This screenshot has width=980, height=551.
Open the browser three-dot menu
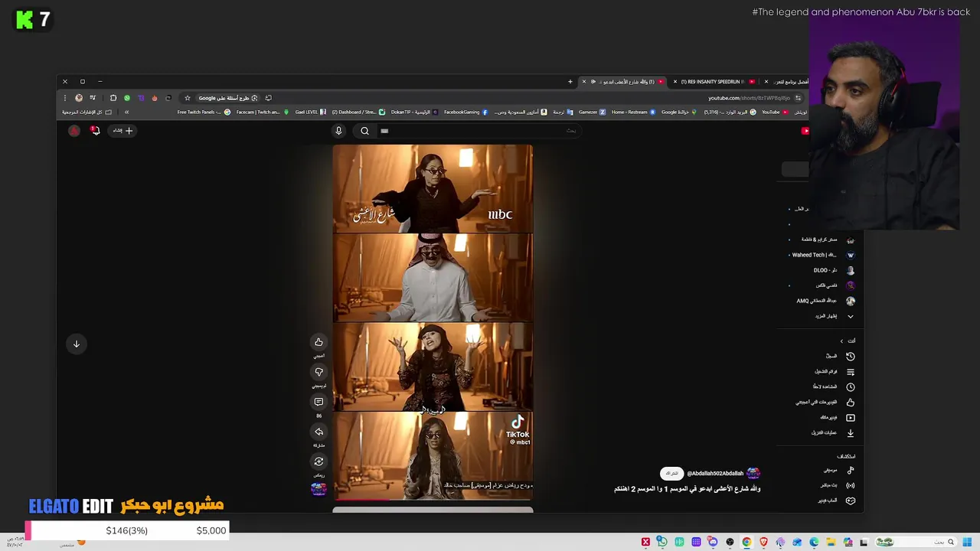[x=65, y=98]
